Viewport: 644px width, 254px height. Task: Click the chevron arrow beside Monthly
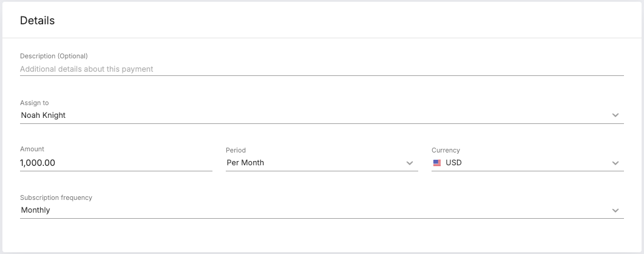click(x=615, y=210)
